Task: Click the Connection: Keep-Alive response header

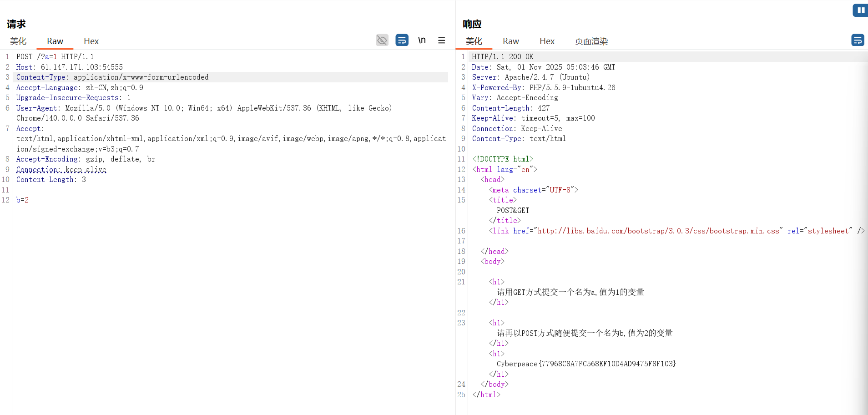Action: coord(517,129)
